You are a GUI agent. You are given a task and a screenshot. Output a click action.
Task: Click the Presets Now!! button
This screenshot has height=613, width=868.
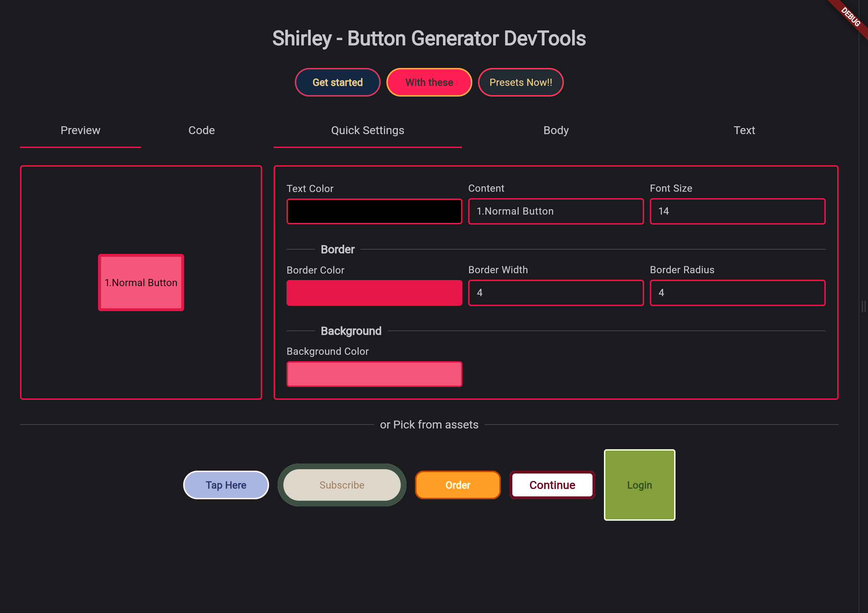pyautogui.click(x=520, y=82)
